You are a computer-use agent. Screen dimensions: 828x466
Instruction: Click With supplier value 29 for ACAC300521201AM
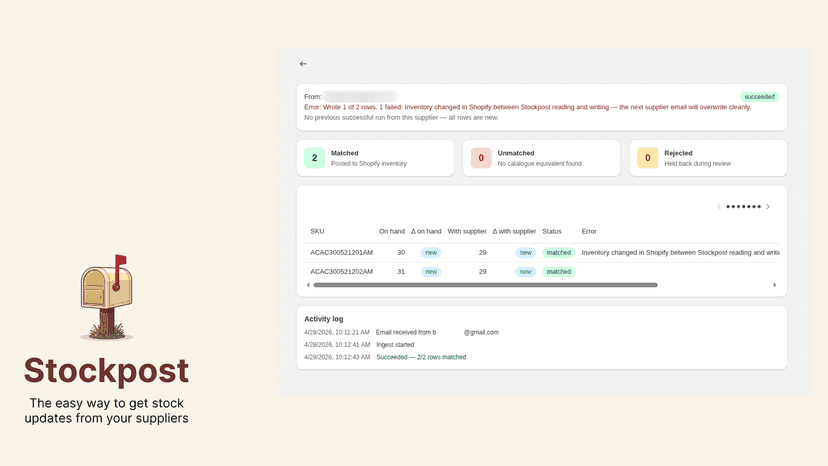point(483,253)
